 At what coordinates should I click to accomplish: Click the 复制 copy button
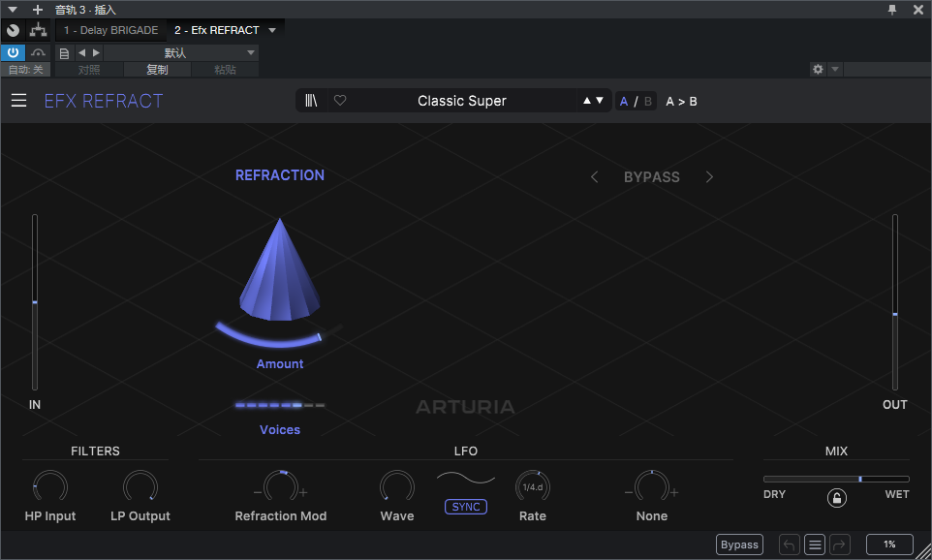[157, 70]
